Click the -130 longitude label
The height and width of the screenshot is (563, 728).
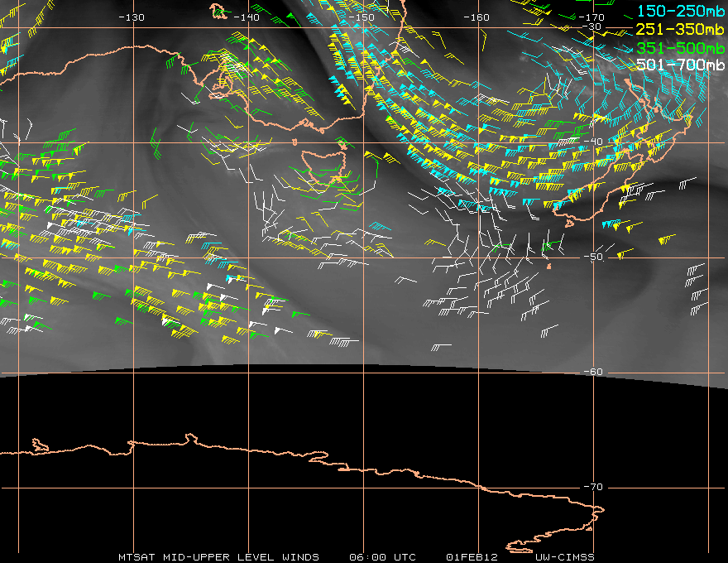point(132,17)
